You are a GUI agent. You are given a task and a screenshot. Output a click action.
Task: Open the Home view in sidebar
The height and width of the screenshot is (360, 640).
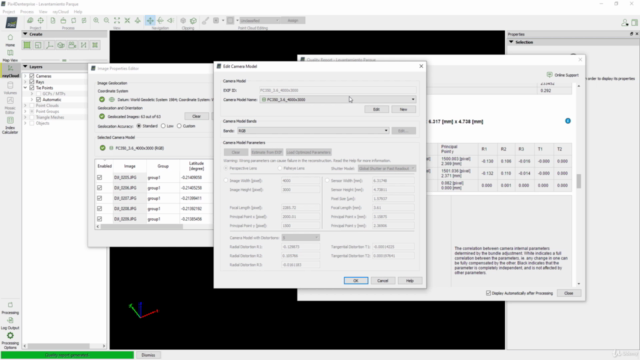point(10,40)
